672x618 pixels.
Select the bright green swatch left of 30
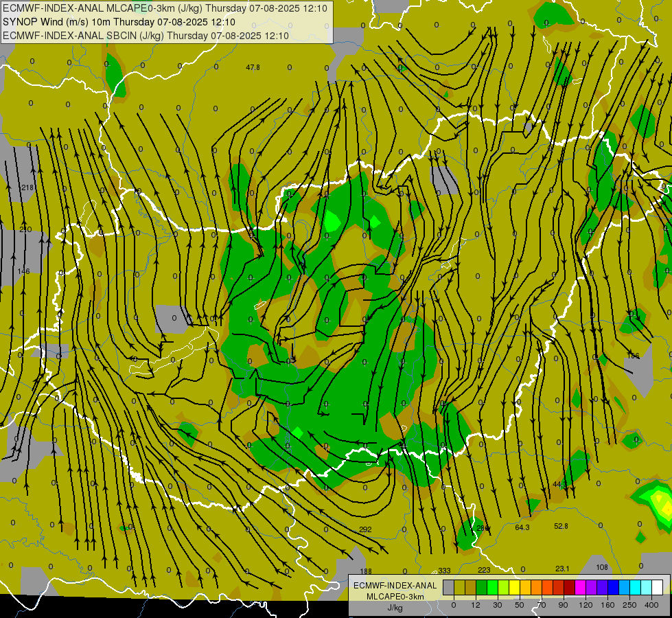(492, 587)
